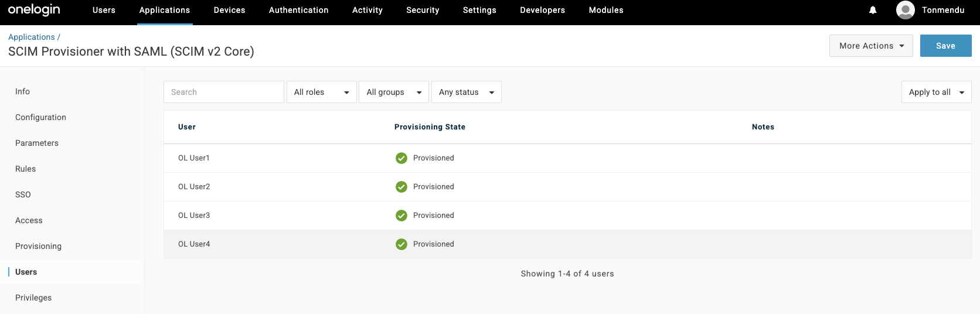Open the Developers top menu
Viewport: 980px width, 314px height.
[x=542, y=10]
